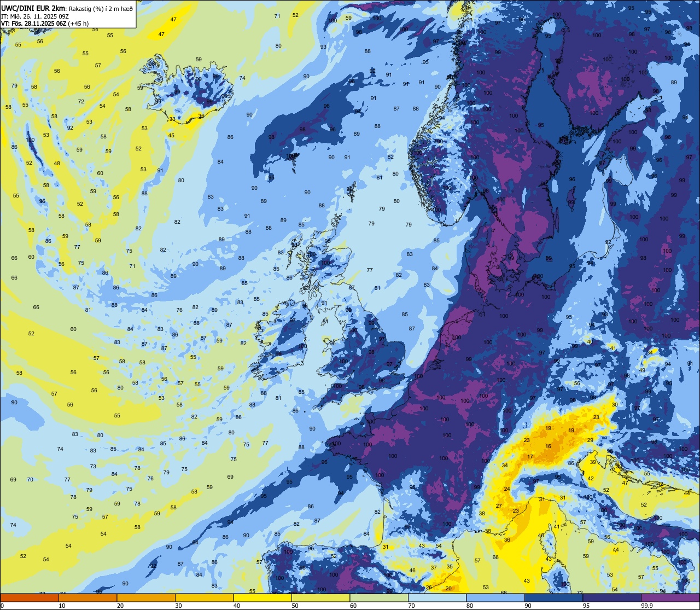
Task: Click the humidity value "17" over the Alps
Action: point(530,457)
